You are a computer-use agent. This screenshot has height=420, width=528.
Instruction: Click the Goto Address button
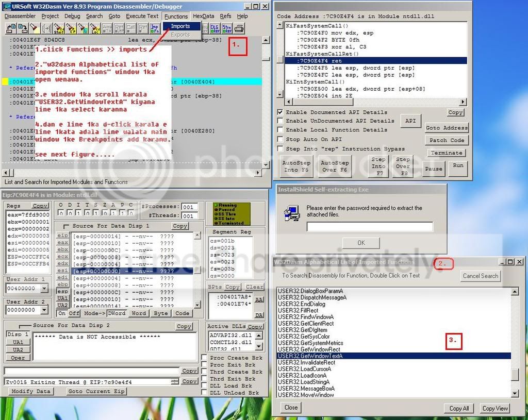pyautogui.click(x=447, y=128)
